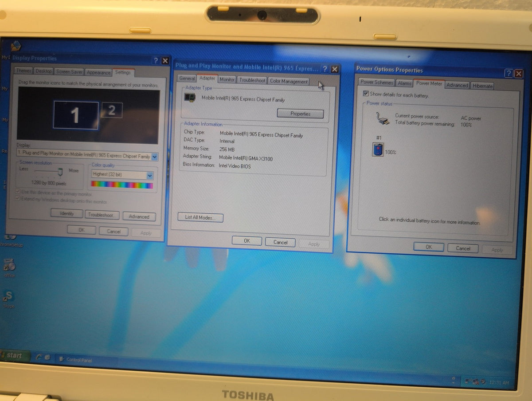Screen dimensions: 532x401
Task: Open the Display monitor dropdown
Action: 154,157
